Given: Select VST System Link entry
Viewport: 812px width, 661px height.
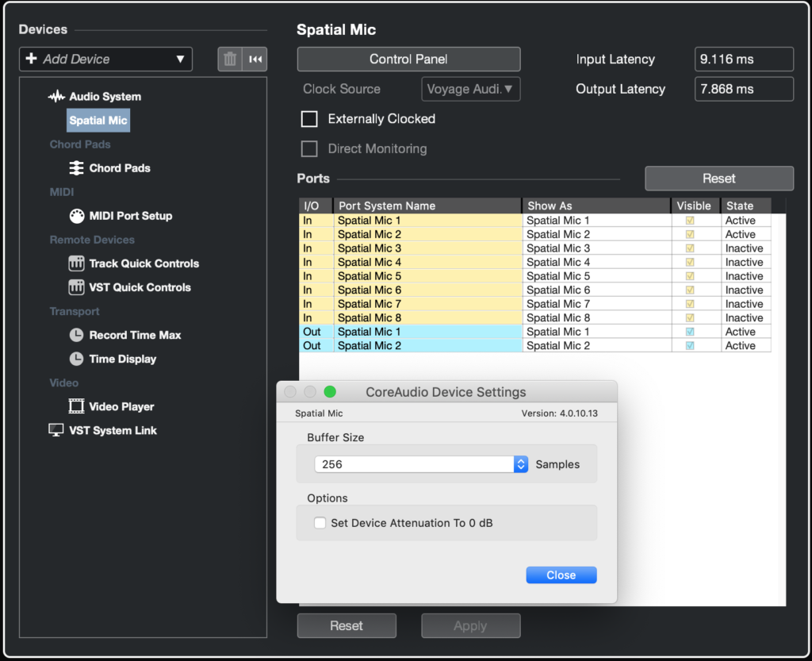Looking at the screenshot, I should [113, 430].
